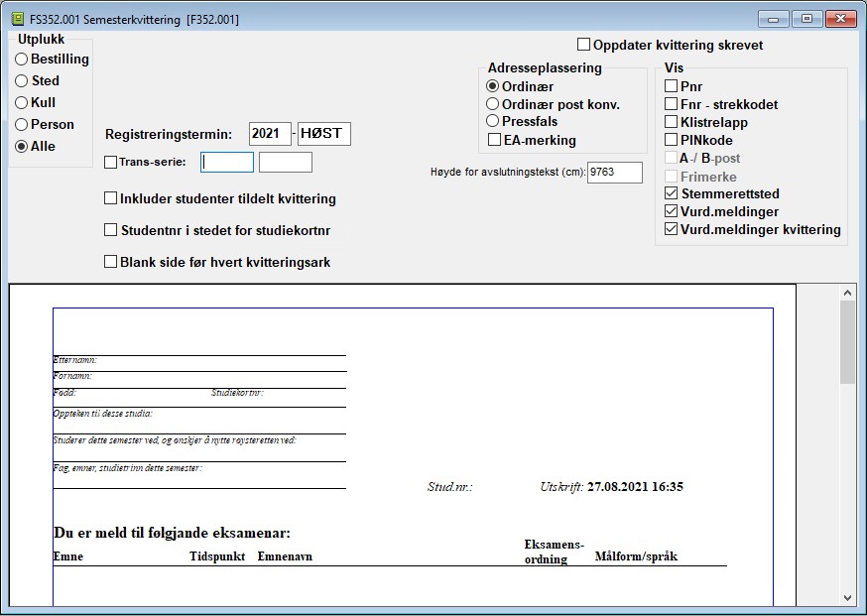
Task: Enable PINkode checkbox
Action: coord(671,139)
